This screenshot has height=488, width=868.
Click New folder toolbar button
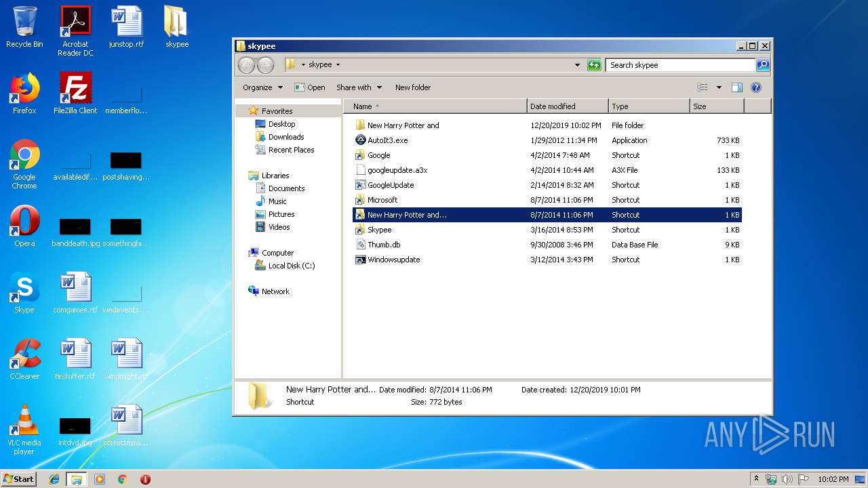point(413,87)
